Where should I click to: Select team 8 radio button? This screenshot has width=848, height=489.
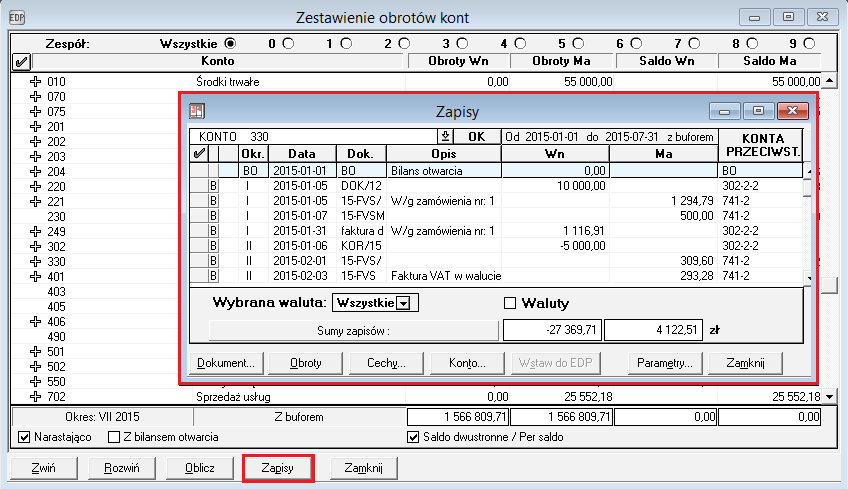(x=752, y=43)
